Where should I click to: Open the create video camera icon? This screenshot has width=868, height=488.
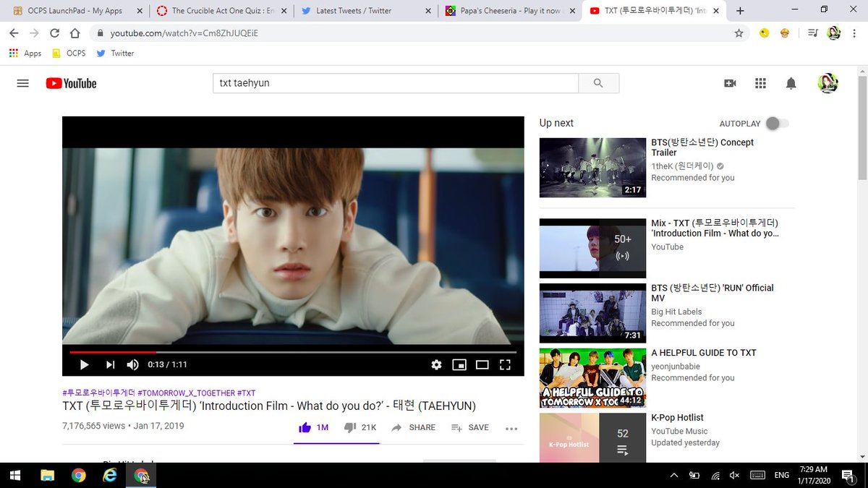(x=730, y=83)
